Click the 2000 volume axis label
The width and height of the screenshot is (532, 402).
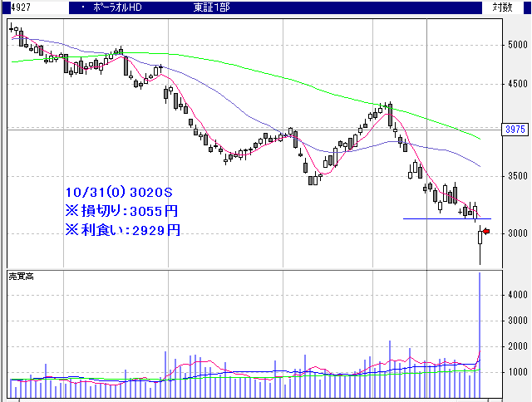[517, 346]
